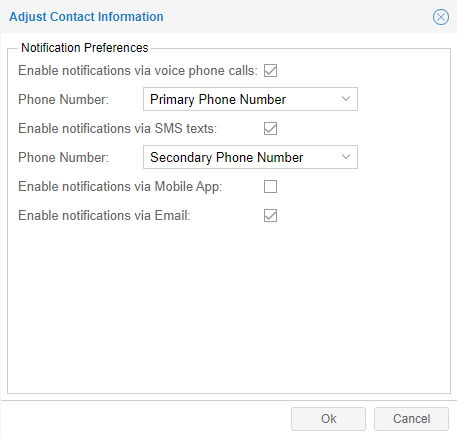Click the 'Enable notifications via SMS texts' label

[x=118, y=129]
